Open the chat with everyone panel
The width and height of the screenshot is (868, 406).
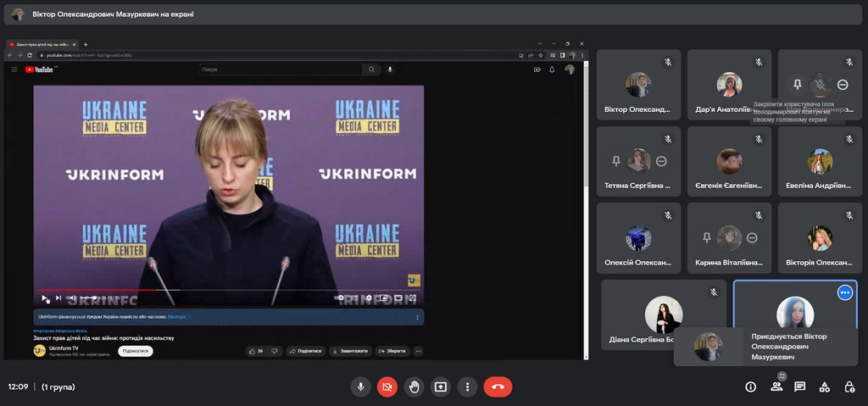[799, 387]
